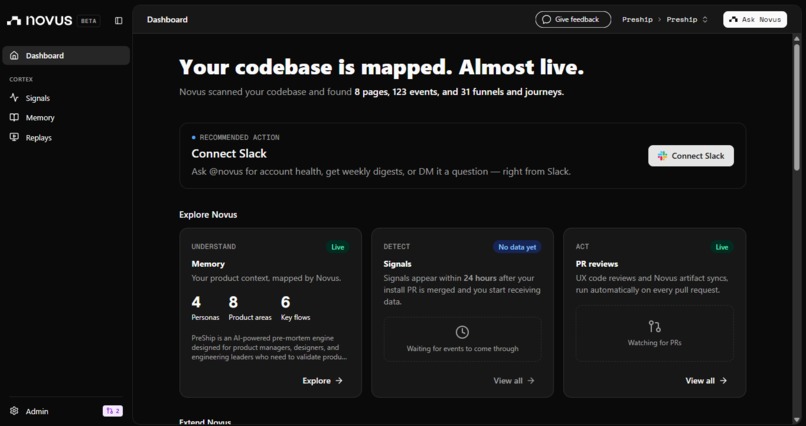Click Waiting for events to come through

463,348
